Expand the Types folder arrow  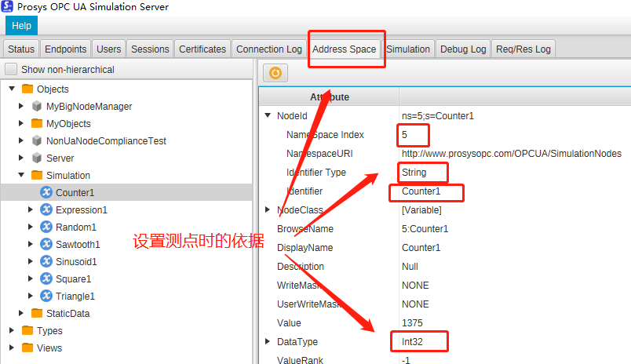(x=12, y=330)
